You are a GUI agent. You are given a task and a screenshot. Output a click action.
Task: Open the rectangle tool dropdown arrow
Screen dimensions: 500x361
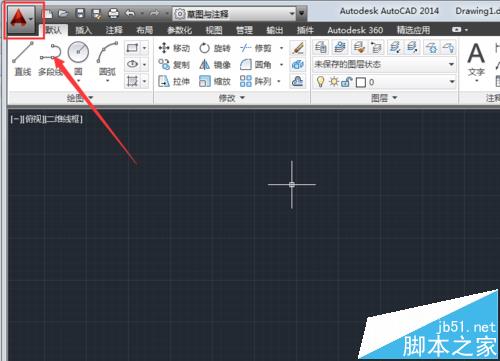145,48
